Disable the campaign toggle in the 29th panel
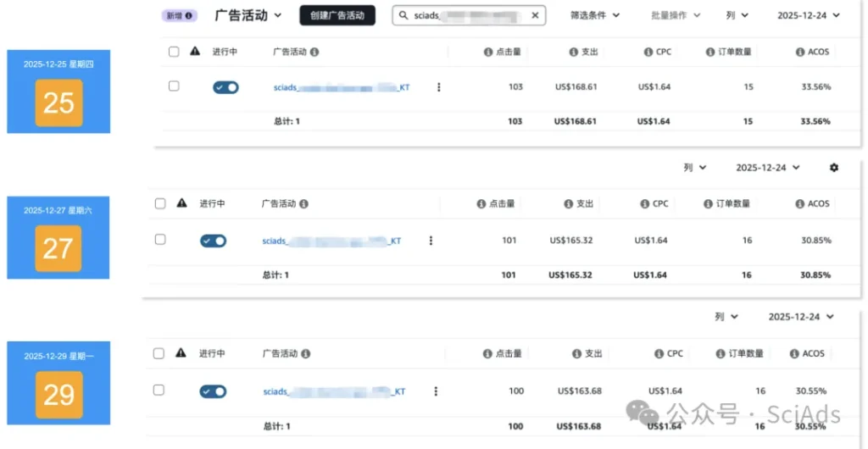 point(213,391)
